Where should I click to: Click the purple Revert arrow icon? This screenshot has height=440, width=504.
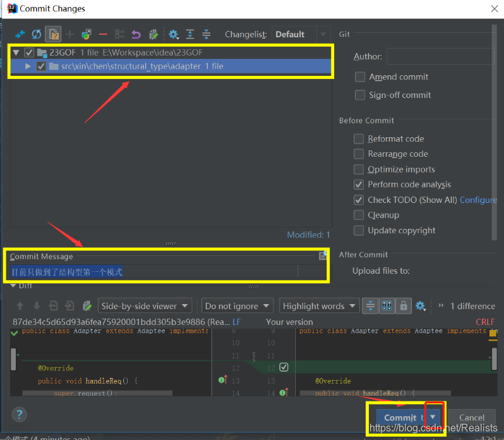[136, 34]
